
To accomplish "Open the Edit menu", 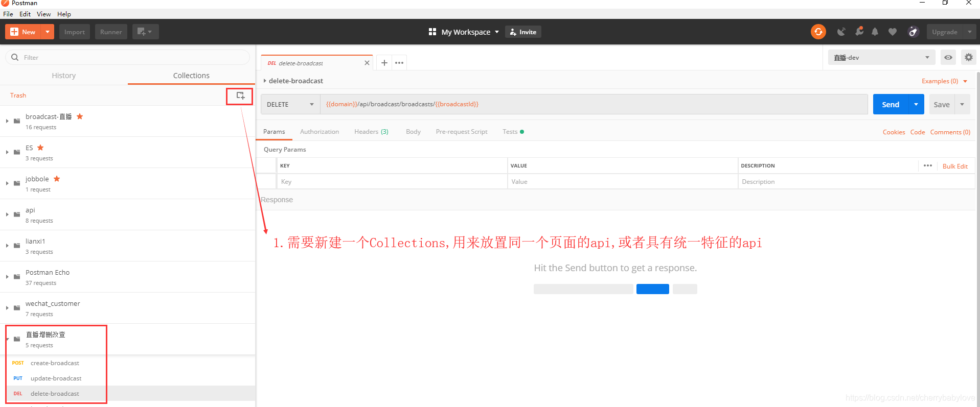I will tap(25, 14).
